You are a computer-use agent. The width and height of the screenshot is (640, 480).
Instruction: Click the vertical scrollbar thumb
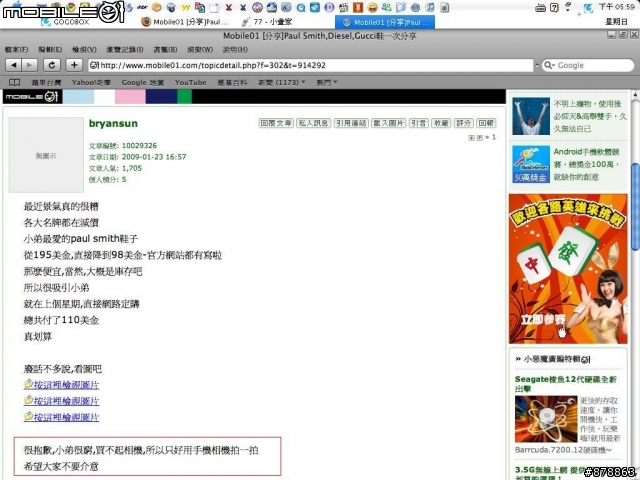[x=635, y=206]
